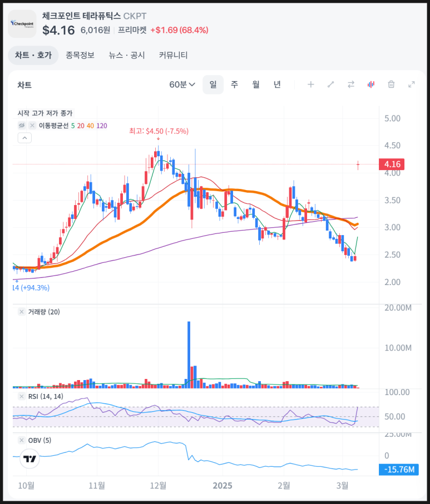Click the 체크포인트 테라퓨틱스 CKPT title

[95, 16]
